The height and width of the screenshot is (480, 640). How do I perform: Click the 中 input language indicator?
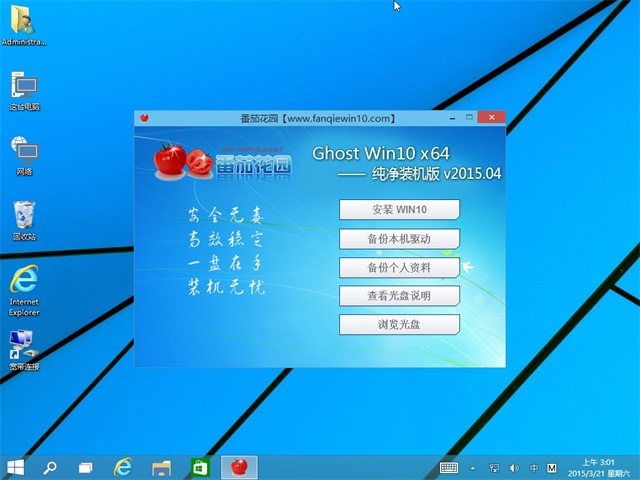(x=533, y=468)
